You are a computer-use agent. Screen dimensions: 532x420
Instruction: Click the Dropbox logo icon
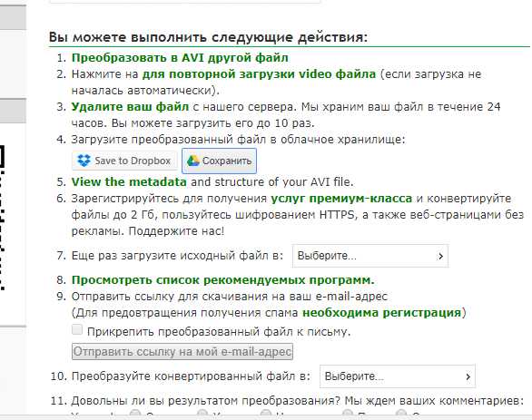[84, 161]
